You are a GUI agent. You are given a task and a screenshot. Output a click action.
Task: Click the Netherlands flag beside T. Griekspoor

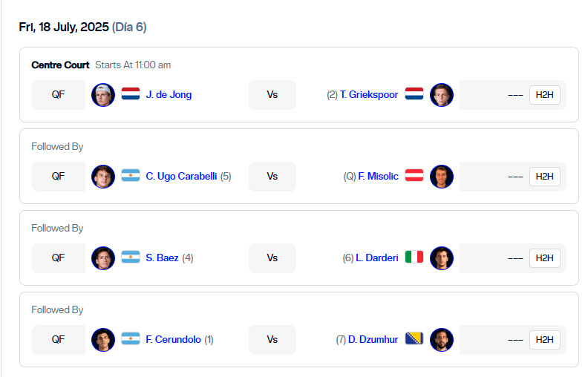414,94
